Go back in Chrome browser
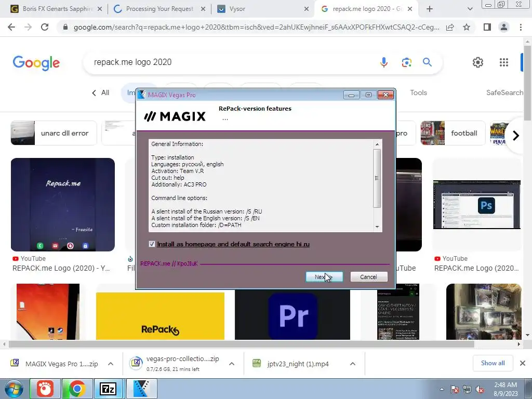The width and height of the screenshot is (532, 399). pyautogui.click(x=11, y=27)
